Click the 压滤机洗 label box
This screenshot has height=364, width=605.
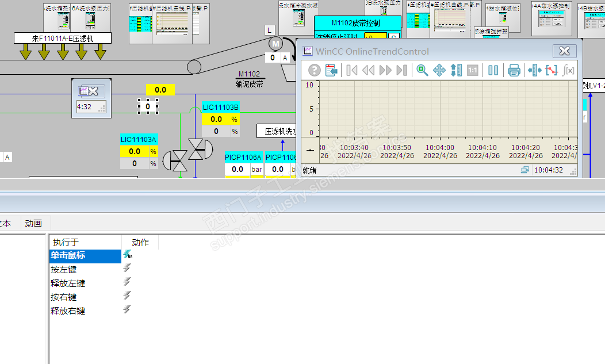pos(276,131)
